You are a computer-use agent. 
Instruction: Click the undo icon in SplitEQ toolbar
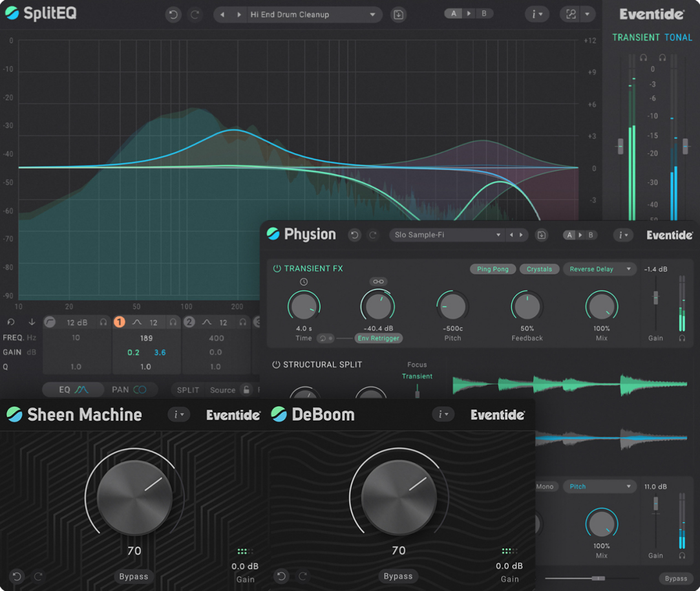point(173,14)
